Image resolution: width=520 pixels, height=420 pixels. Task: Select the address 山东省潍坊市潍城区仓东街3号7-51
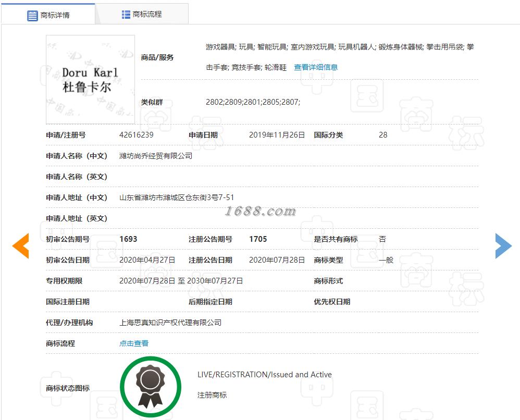pos(177,197)
